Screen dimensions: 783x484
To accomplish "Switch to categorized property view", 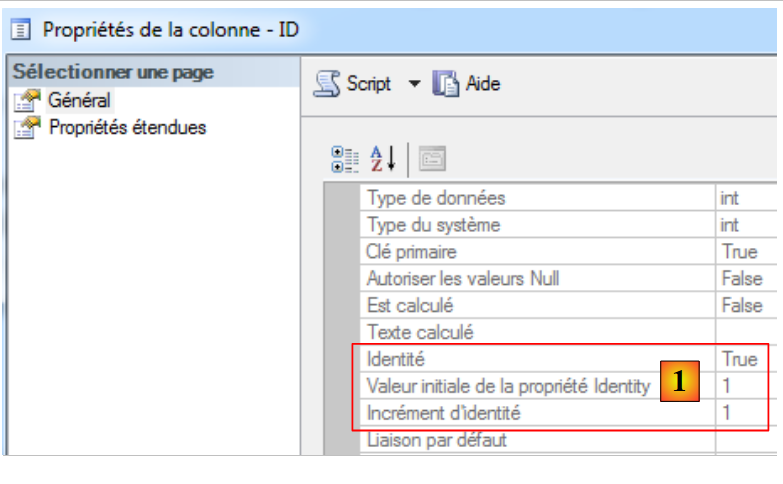I will point(345,158).
